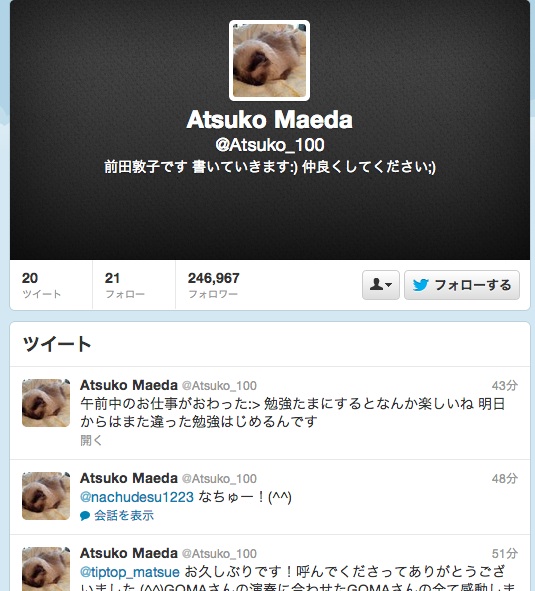Click the 51分 timestamp on third tweet

click(504, 554)
